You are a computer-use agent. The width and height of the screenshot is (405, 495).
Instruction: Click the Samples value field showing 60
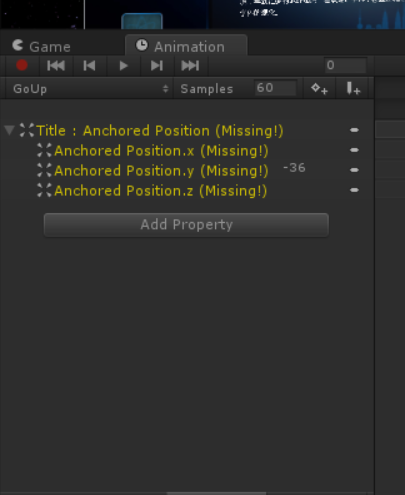click(275, 88)
